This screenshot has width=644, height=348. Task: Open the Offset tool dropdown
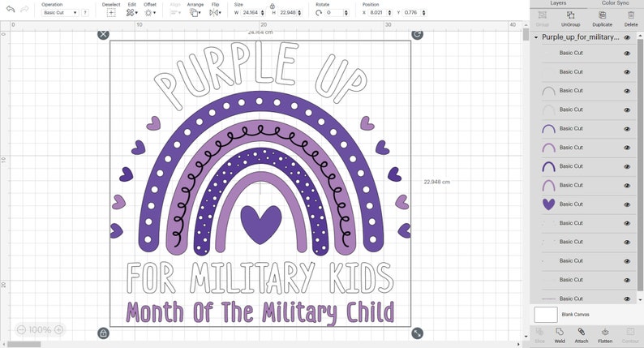tap(150, 13)
